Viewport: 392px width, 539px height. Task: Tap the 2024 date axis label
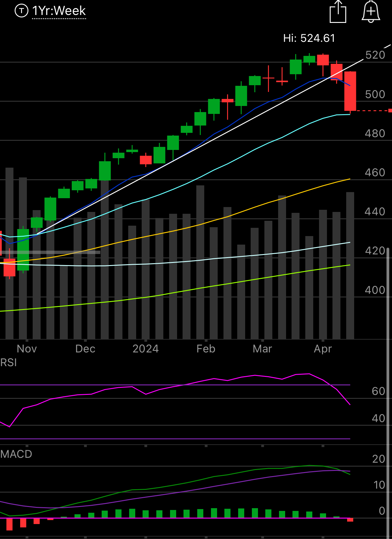pyautogui.click(x=146, y=349)
